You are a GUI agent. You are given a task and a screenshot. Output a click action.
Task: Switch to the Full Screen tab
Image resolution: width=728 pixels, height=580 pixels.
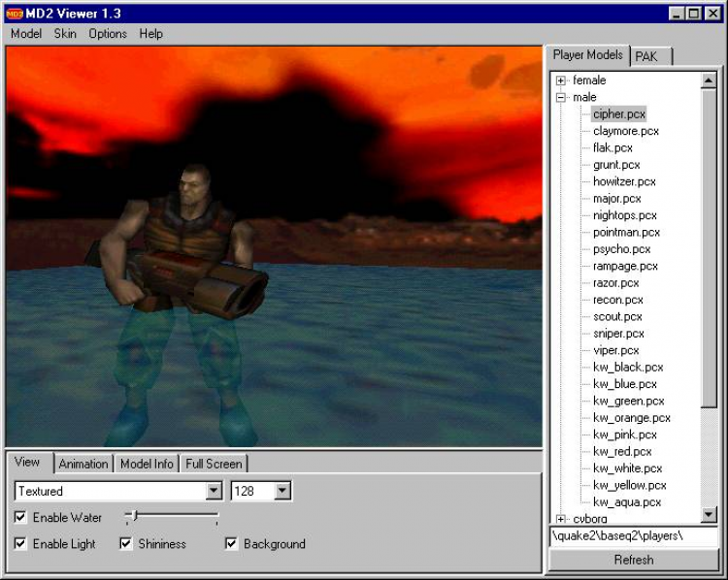tap(215, 464)
